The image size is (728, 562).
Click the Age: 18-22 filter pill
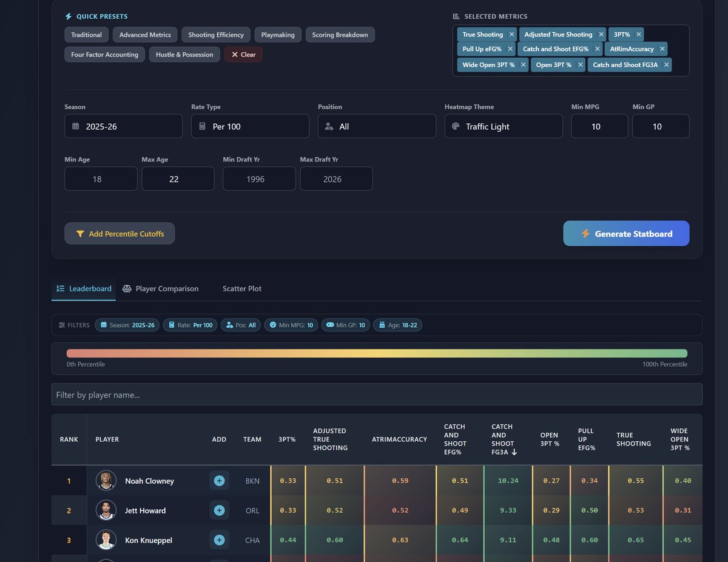click(x=397, y=325)
